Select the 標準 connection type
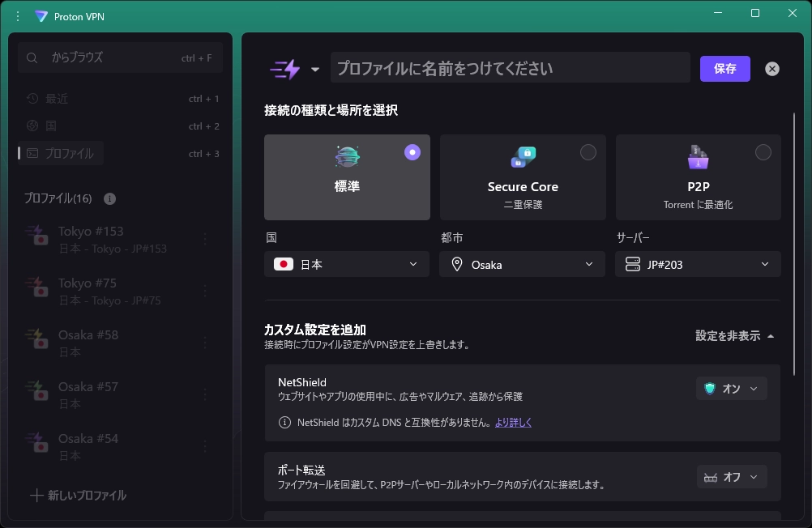Screen dimensions: 812x528 (x=347, y=177)
